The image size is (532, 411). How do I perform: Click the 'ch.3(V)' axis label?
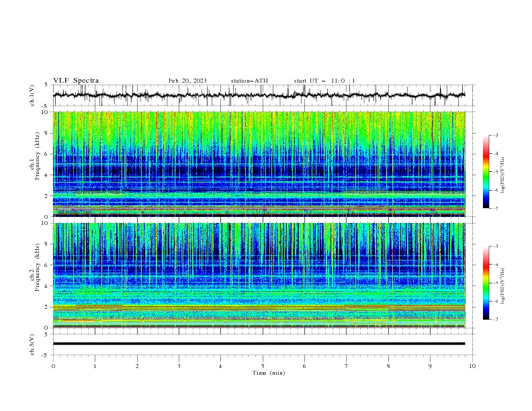click(x=32, y=345)
